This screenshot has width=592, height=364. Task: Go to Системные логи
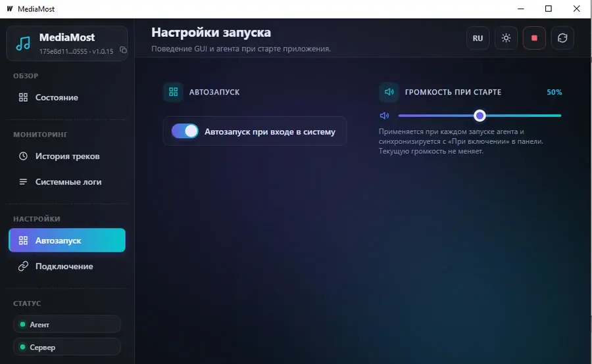(x=67, y=182)
